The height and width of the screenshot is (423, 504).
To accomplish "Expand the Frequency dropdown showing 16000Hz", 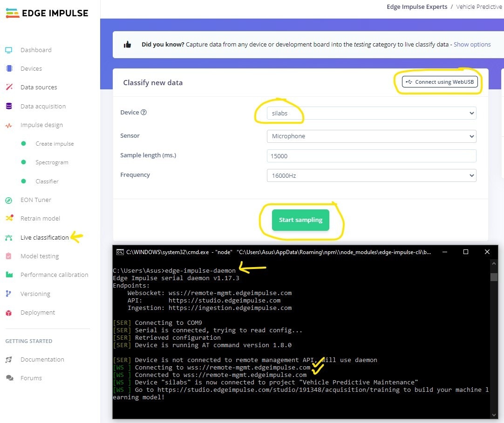I will pos(371,175).
